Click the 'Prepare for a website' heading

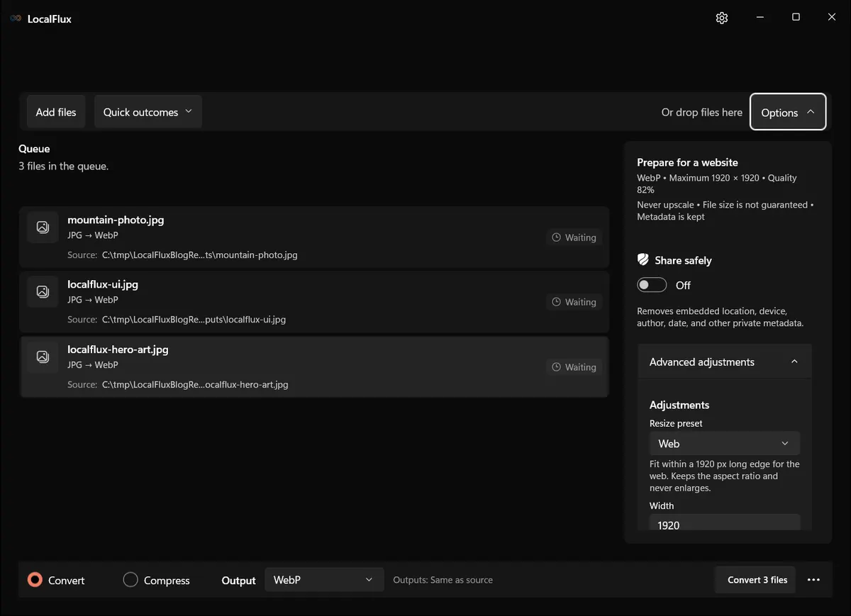(687, 162)
